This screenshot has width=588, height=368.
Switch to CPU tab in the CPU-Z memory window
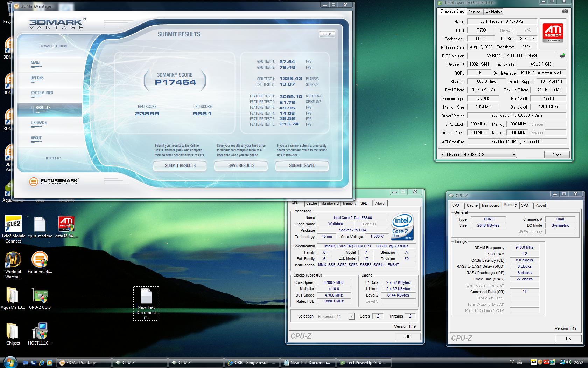coord(455,205)
